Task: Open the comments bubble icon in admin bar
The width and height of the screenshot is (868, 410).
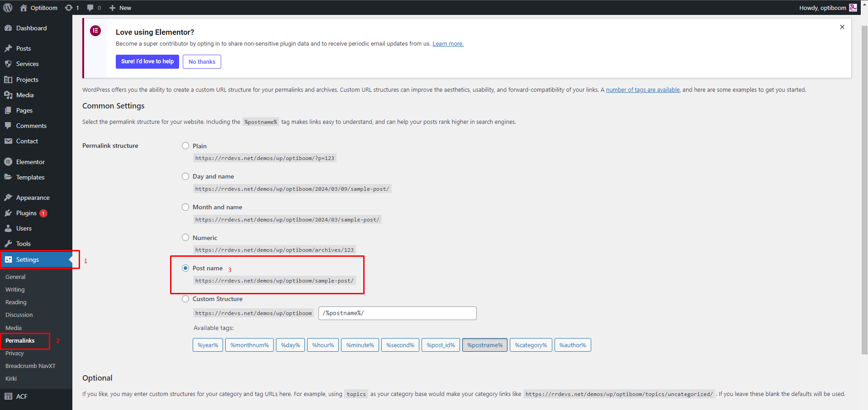Action: coord(90,8)
